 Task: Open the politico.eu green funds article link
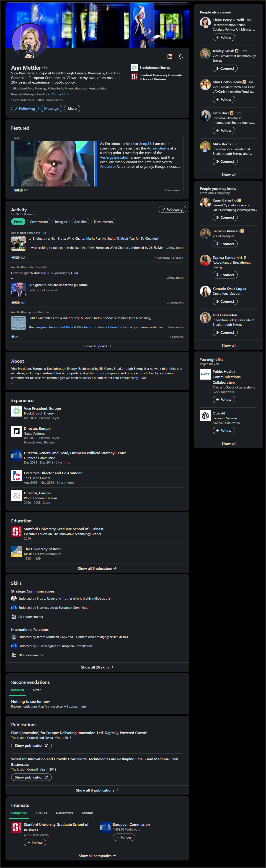coord(58,285)
